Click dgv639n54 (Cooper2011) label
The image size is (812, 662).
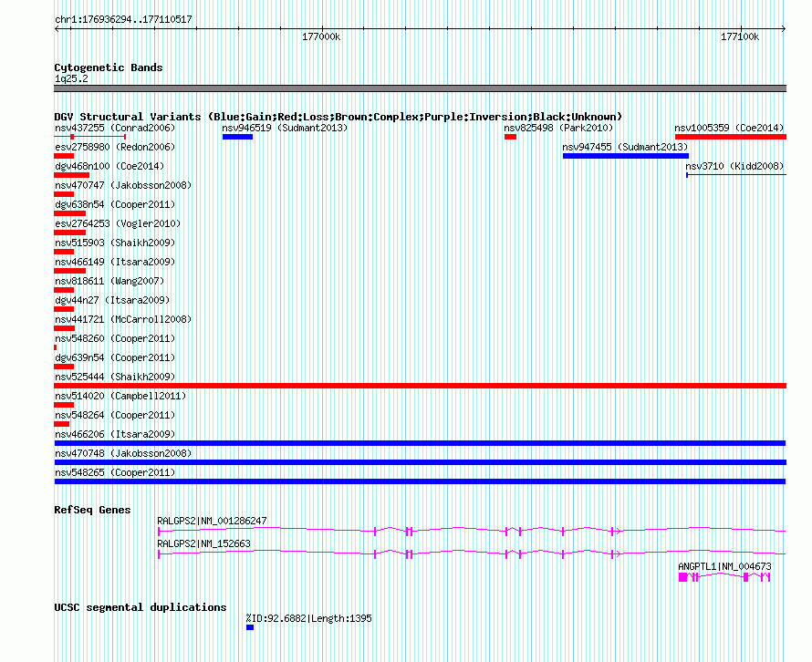tap(115, 357)
